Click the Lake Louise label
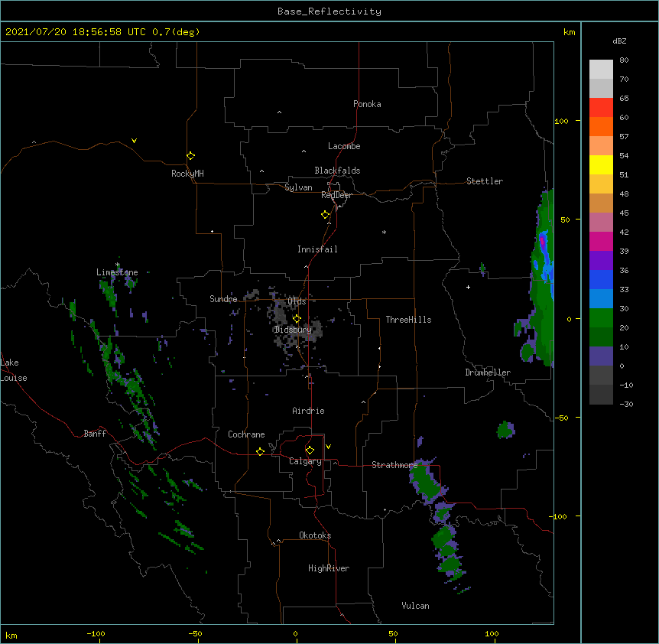This screenshot has width=659, height=644. [14, 370]
